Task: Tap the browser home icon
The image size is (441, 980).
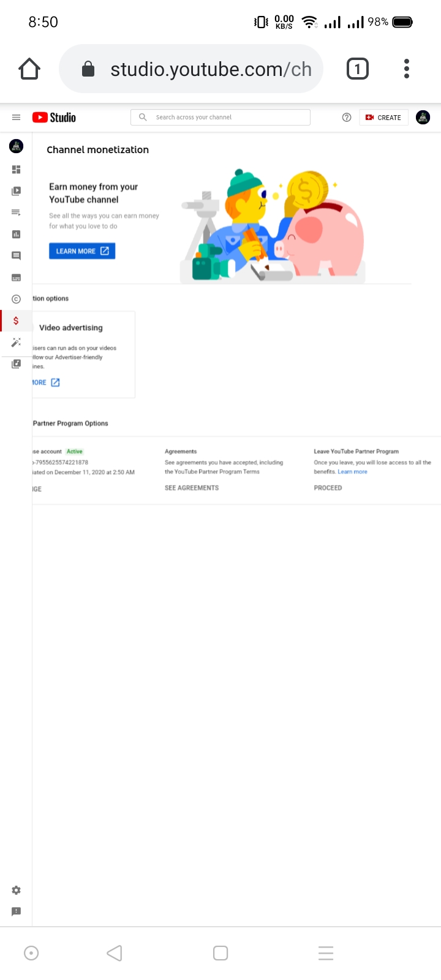Action: tap(29, 69)
